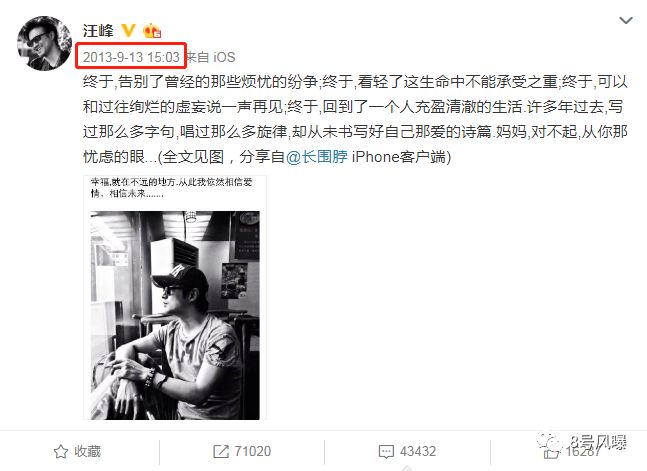This screenshot has height=471, width=647.
Task: Open comments count 43432
Action: tap(418, 451)
